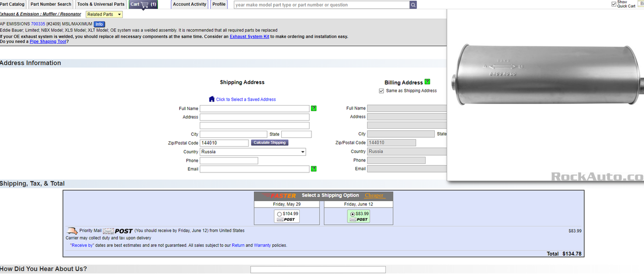Click second shipping Address line field
The image size is (644, 276).
255,126
